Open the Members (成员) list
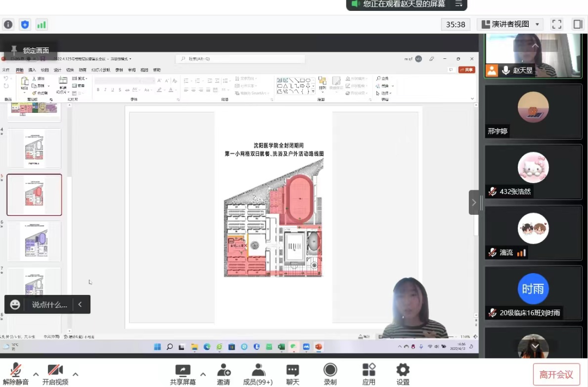This screenshot has height=387, width=588. 258,374
